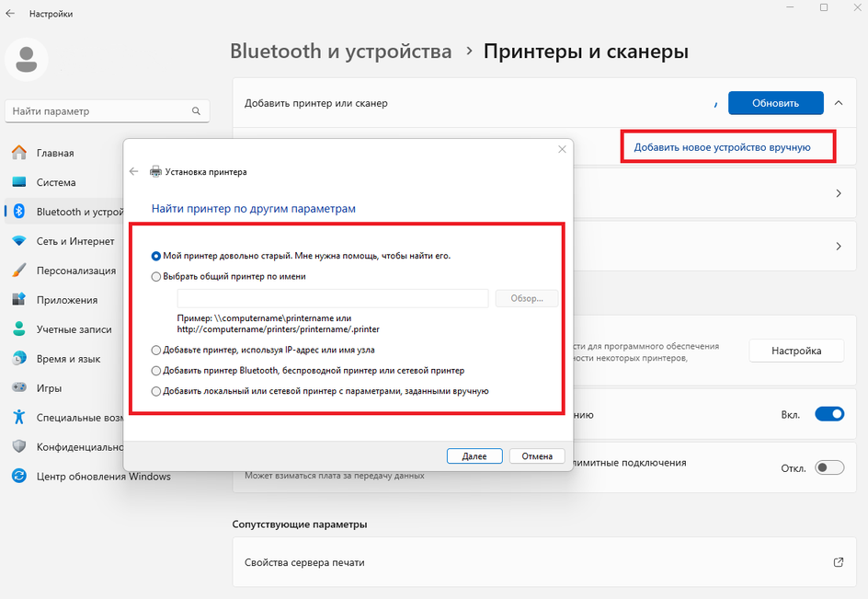Screen dimensions: 868x599
Task: Click the Принтеры и сканеры page title
Action: click(586, 51)
